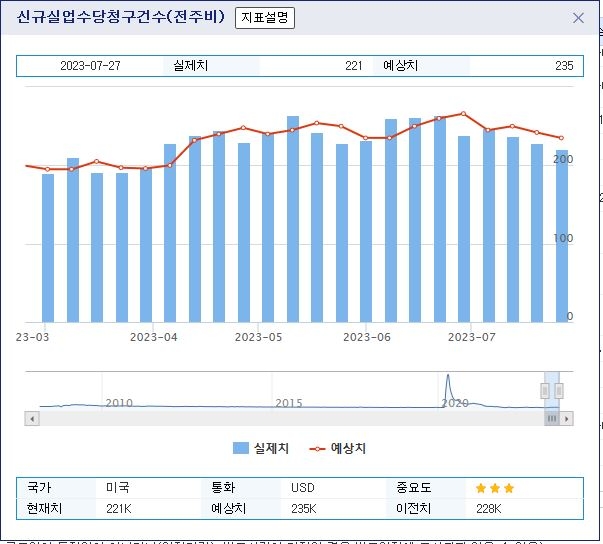The image size is (603, 544).
Task: Click the 235 forecast value in header row
Action: [564, 66]
